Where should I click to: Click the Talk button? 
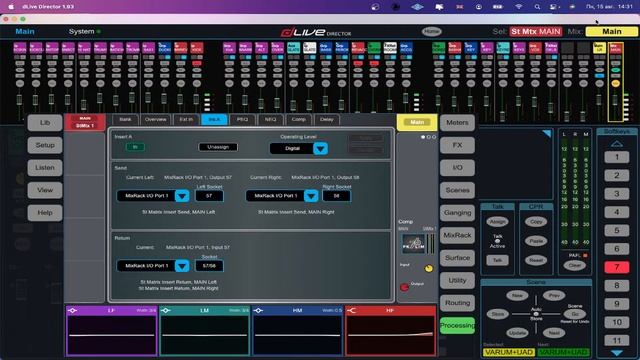tap(497, 260)
